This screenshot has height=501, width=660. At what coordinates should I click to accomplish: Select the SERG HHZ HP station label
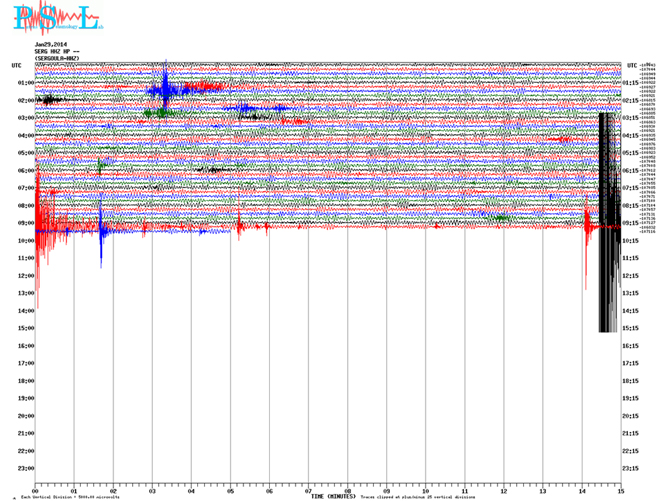(56, 52)
